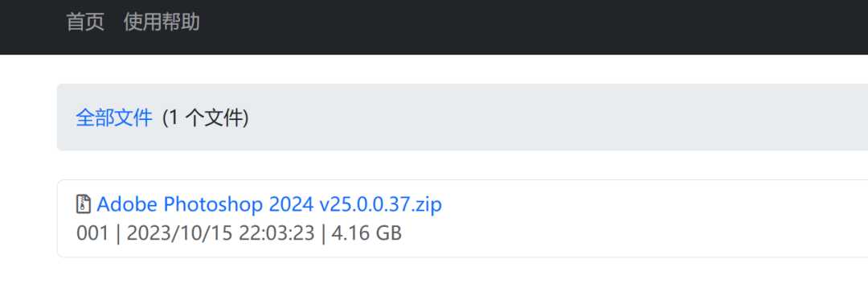Click 2024 in the Photoshop file name

(292, 204)
